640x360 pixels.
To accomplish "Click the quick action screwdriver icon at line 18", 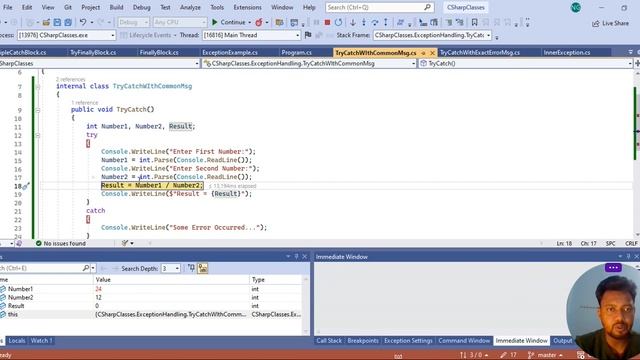I will pos(25,186).
